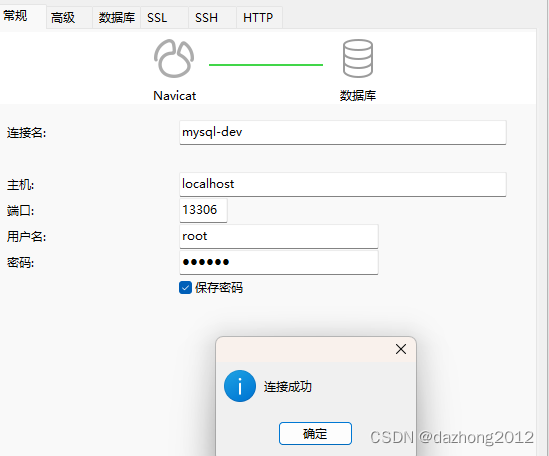
Task: Switch to the 常规 tab
Action: (22, 17)
